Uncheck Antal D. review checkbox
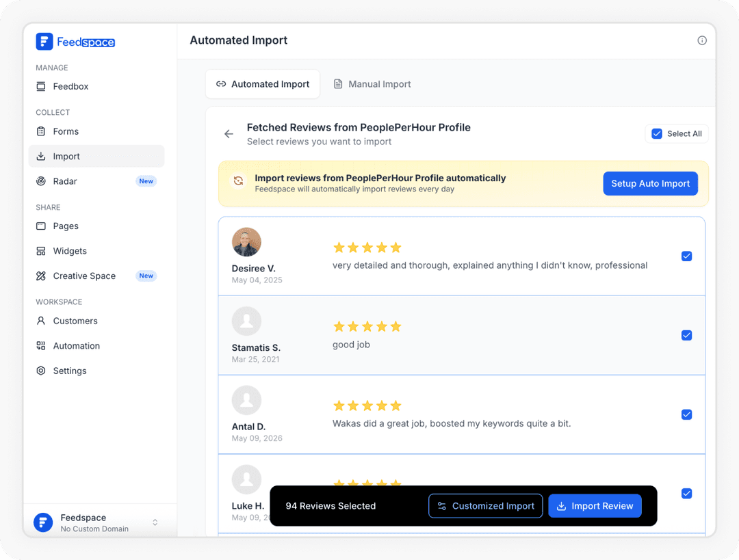This screenshot has width=739, height=560. 687,414
